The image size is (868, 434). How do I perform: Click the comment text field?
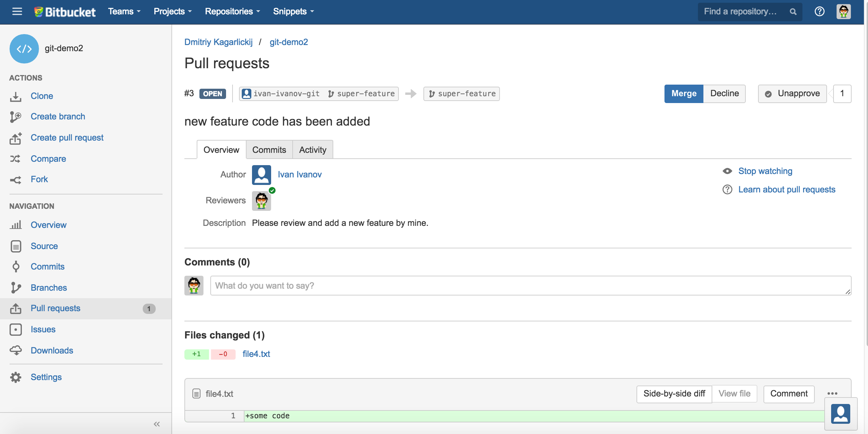click(530, 286)
